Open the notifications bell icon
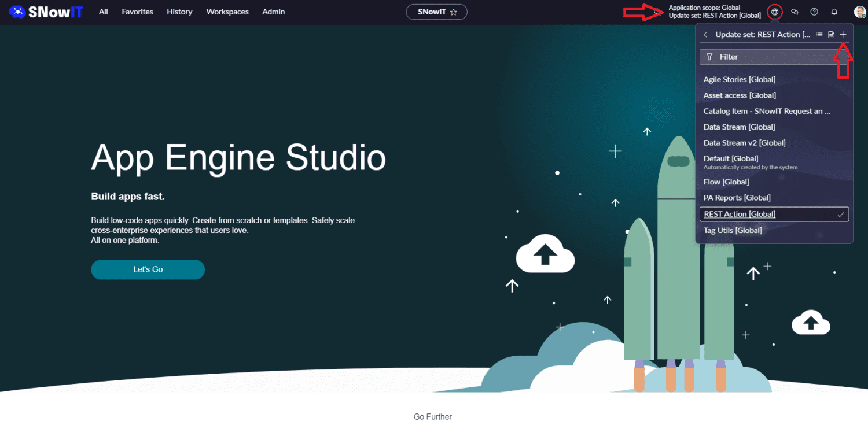868x425 pixels. click(x=833, y=12)
